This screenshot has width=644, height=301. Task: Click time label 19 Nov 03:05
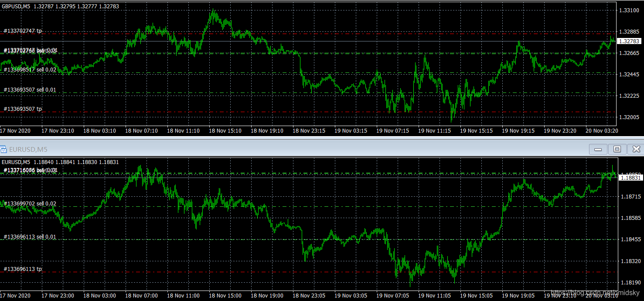(351, 296)
